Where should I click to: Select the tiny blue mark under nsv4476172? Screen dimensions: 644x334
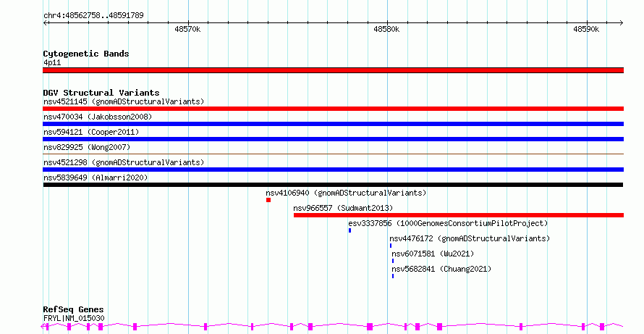coord(391,246)
